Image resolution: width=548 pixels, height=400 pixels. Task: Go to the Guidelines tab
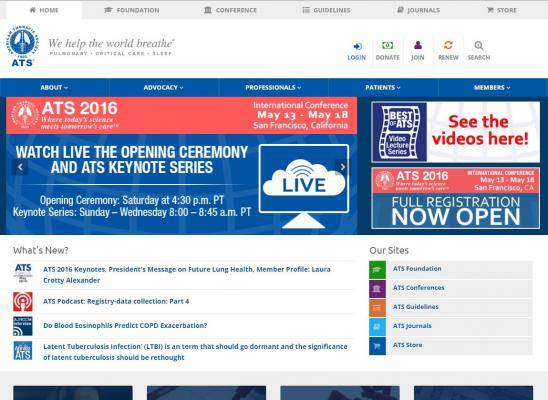[326, 10]
